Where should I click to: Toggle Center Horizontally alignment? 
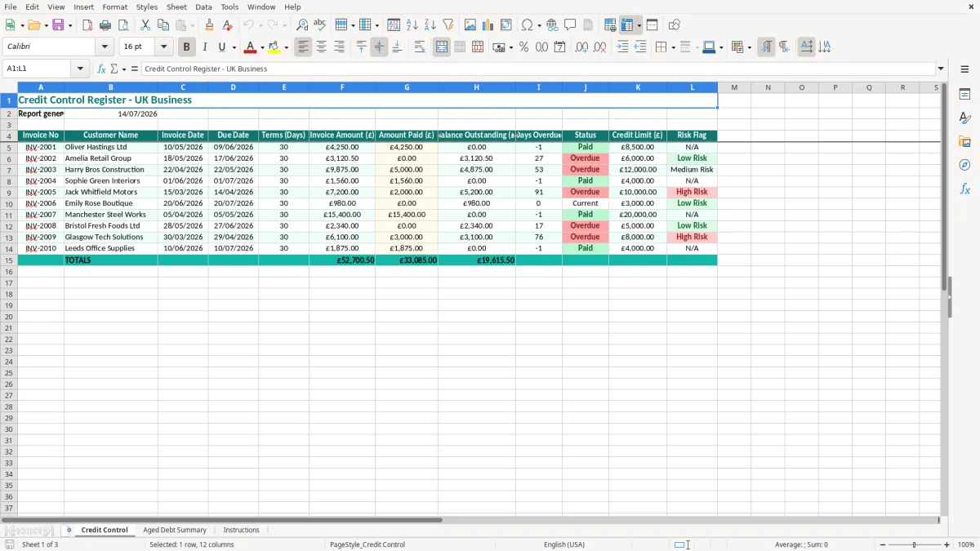(322, 47)
